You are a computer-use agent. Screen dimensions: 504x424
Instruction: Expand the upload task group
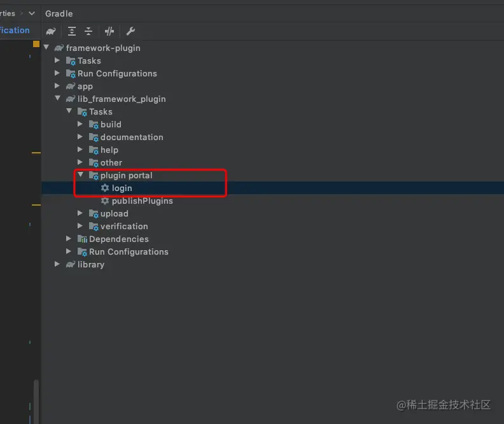coord(80,213)
